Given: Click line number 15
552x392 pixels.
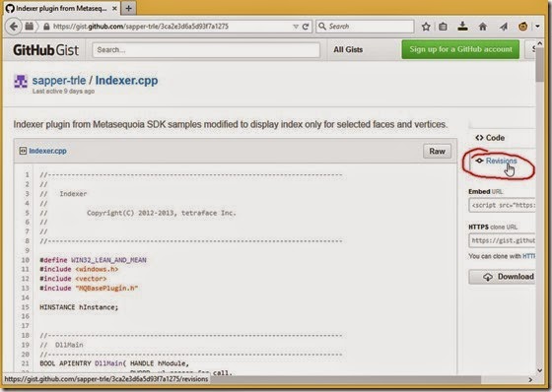Looking at the screenshot, I should (25, 307).
